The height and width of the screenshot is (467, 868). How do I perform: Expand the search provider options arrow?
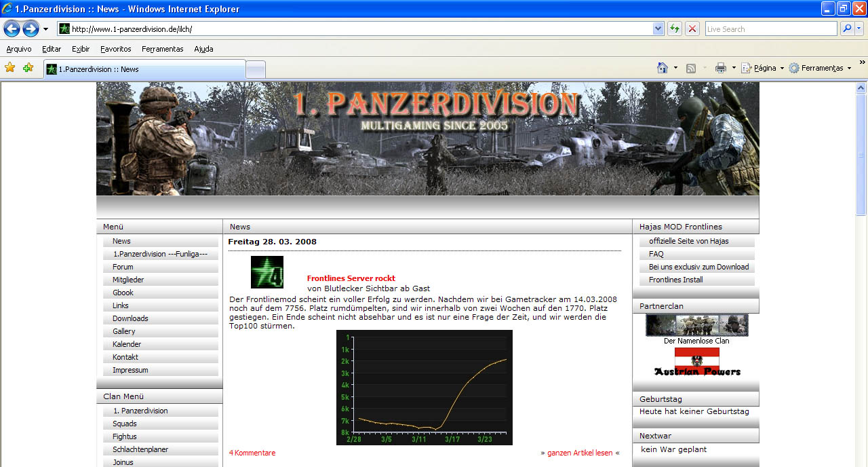pyautogui.click(x=859, y=29)
